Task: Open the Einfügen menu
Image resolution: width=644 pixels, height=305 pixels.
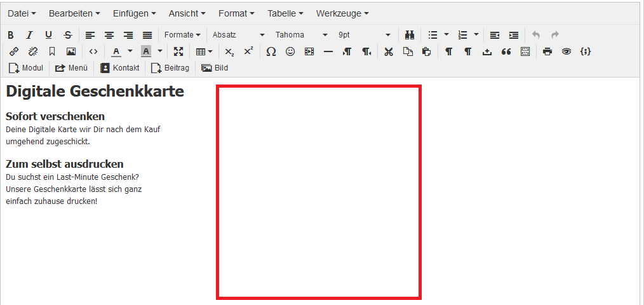Action: [134, 13]
